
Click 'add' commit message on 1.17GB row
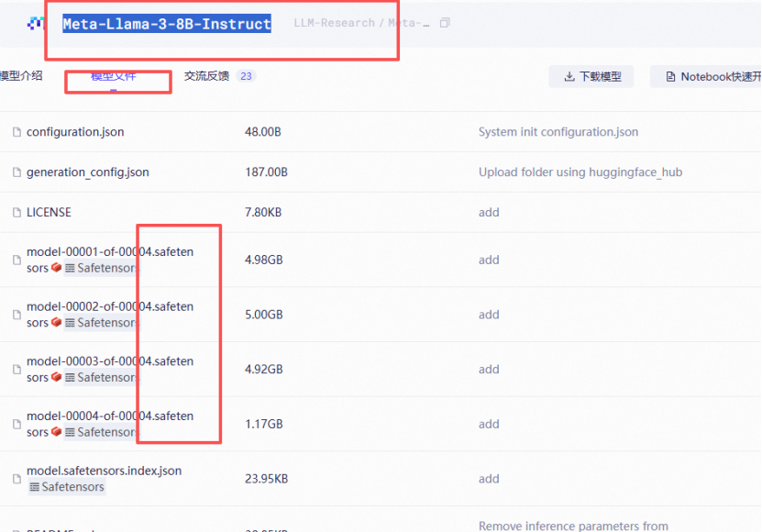click(x=489, y=424)
